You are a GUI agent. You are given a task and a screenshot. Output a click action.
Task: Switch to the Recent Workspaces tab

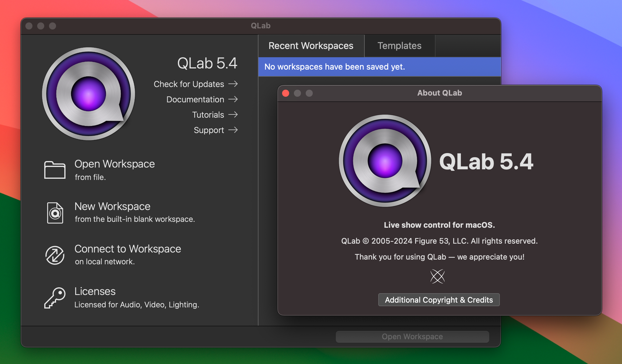(311, 45)
